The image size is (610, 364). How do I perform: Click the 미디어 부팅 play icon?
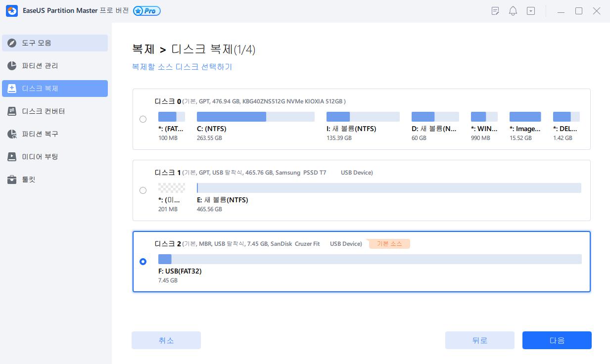(12, 157)
